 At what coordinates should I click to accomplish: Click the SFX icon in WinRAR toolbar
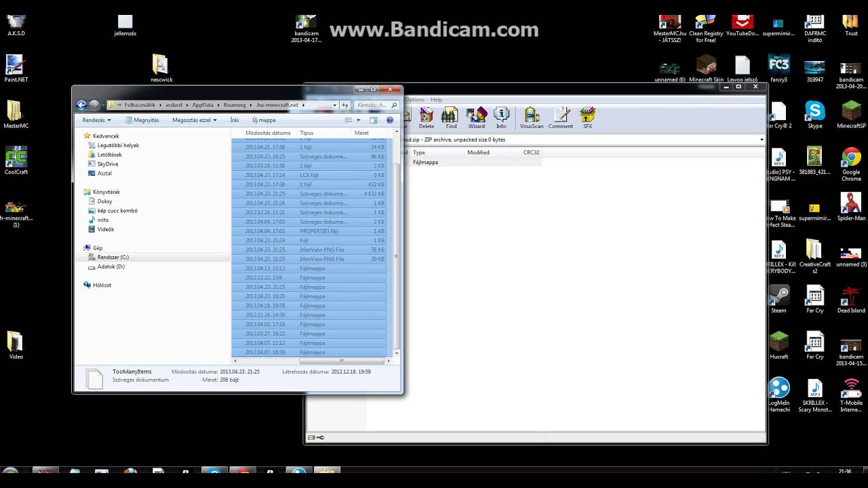(x=587, y=118)
